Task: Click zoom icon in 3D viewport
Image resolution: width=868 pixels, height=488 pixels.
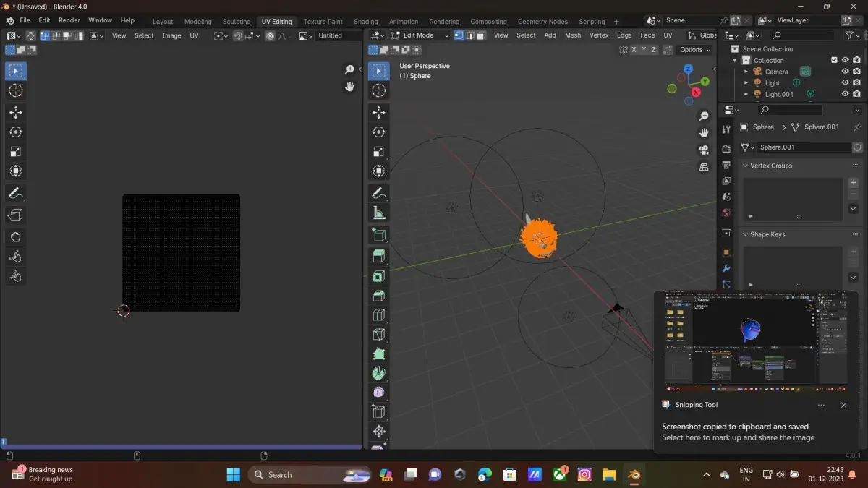Action: click(704, 116)
